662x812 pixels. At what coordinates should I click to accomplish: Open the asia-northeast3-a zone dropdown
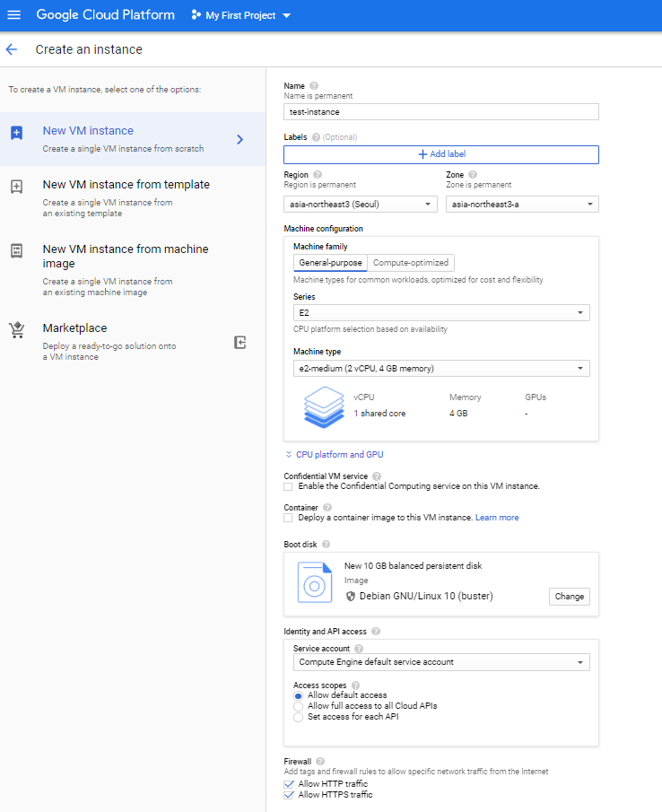point(522,204)
